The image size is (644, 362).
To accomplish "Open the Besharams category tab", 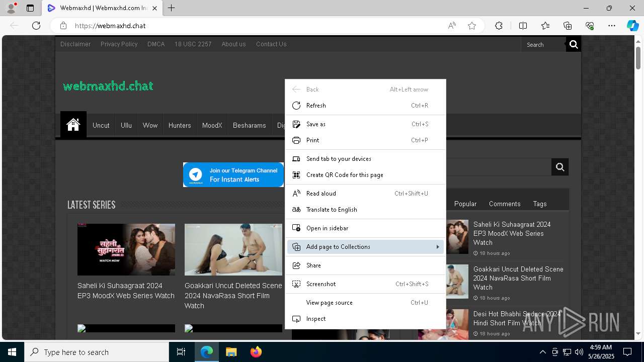I will [249, 125].
